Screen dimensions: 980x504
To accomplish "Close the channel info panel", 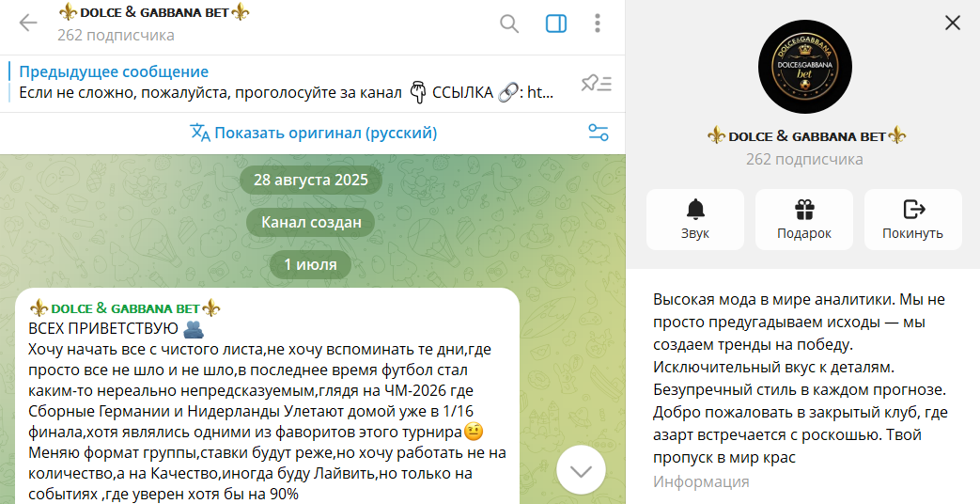I will (953, 24).
